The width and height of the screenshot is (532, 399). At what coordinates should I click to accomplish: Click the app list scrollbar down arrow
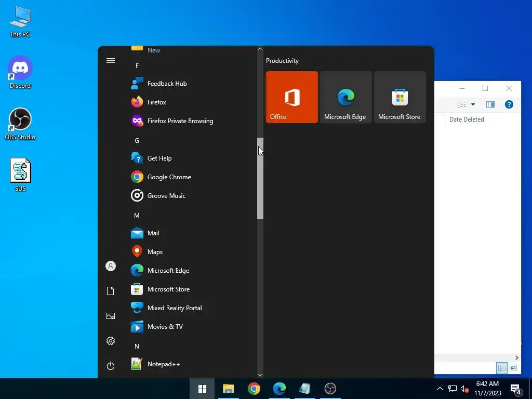260,375
